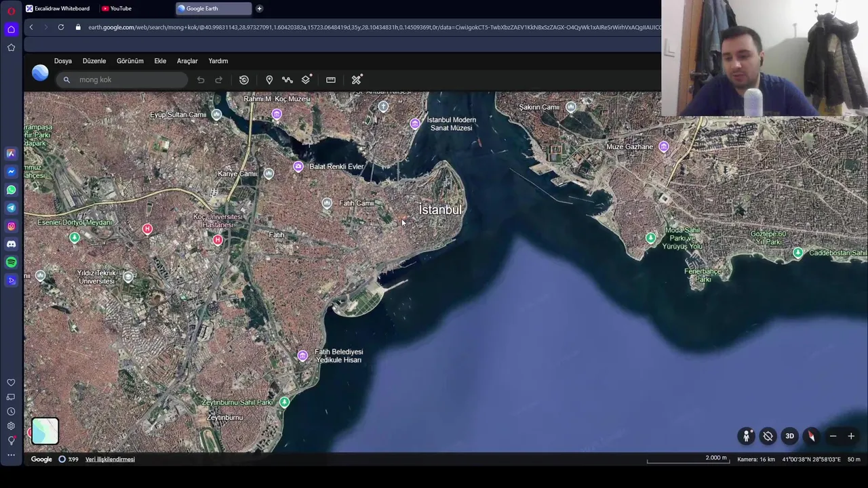
Task: Select the Rahmi M. Koç Müzesi marker
Action: tap(277, 114)
